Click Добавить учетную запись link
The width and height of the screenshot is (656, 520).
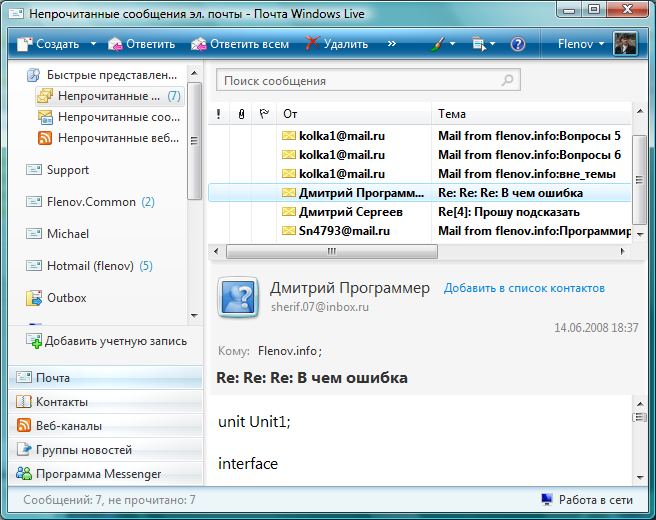click(x=106, y=341)
